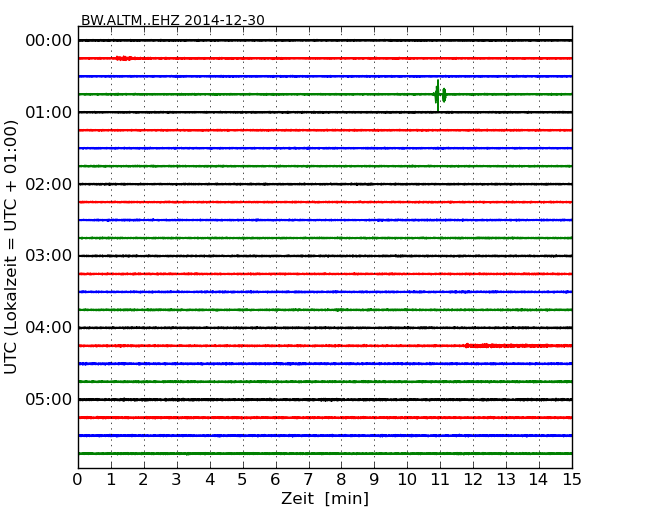Click the plot title BW.ALTM..EHZ 2014-12-30
The width and height of the screenshot is (650, 520).
point(172,20)
